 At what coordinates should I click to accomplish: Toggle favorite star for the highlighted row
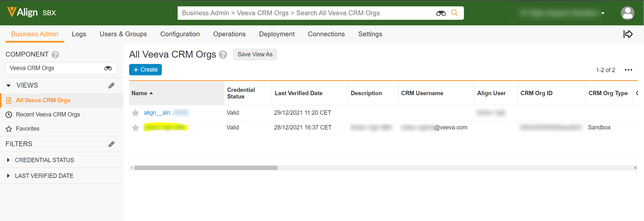pyautogui.click(x=135, y=128)
